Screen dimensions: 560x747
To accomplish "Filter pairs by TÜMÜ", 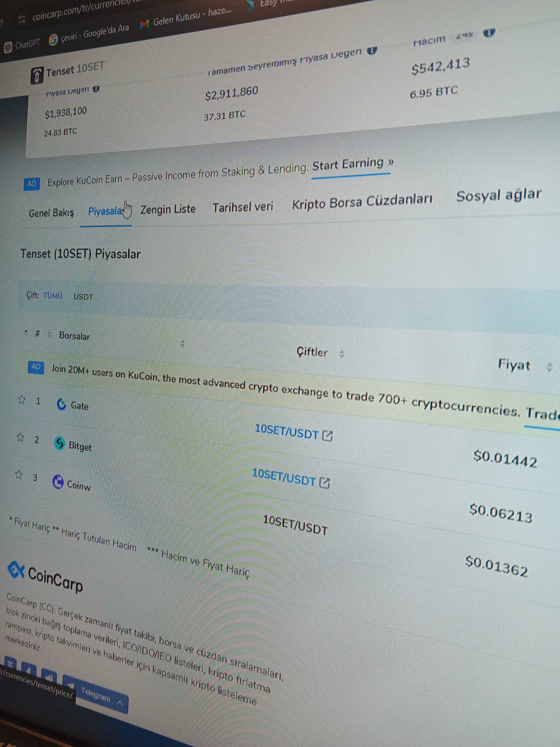I will coord(53,296).
